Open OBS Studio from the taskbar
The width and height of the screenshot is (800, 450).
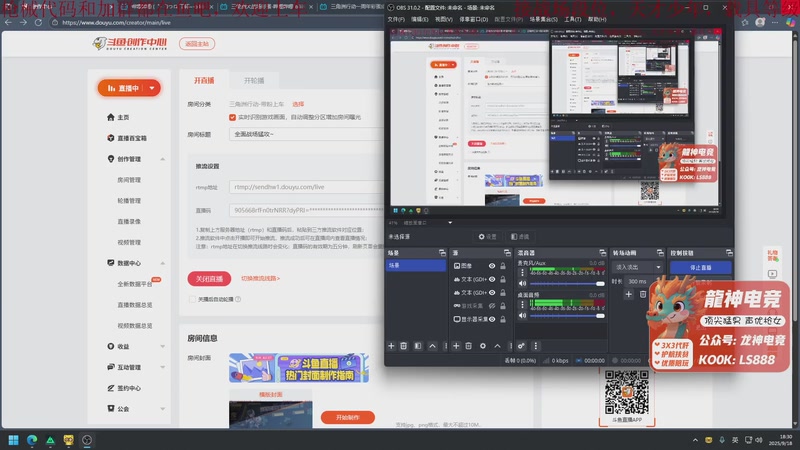point(87,440)
